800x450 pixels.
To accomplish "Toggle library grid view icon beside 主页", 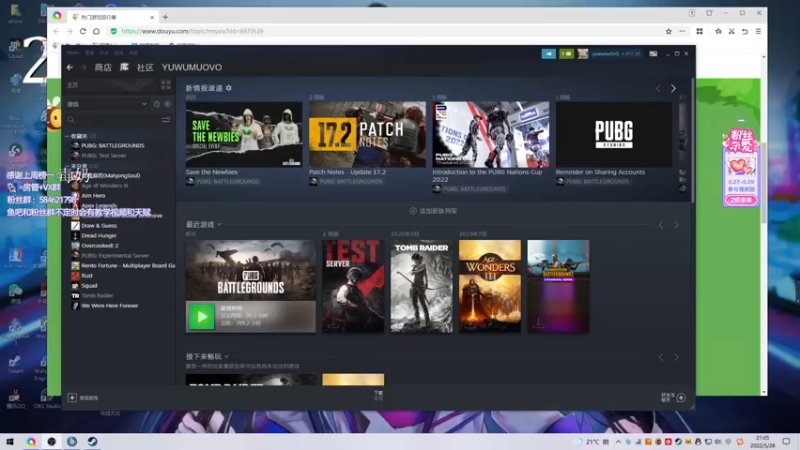I will coord(166,85).
